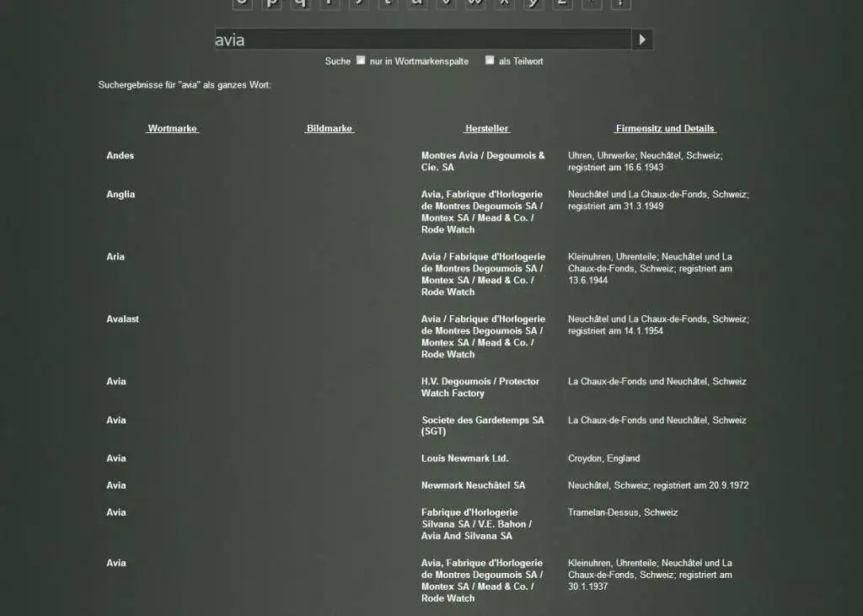The width and height of the screenshot is (863, 616).
Task: Click the Hersteller column header
Action: [486, 128]
